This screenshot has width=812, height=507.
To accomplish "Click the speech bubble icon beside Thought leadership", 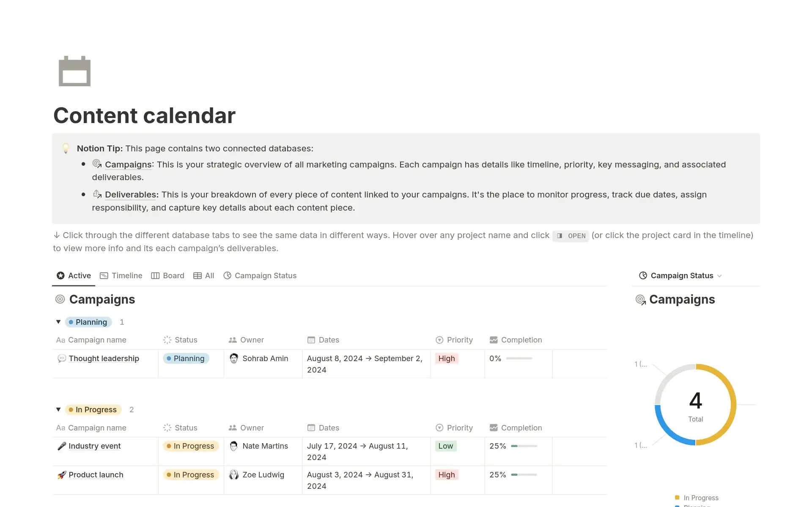I will click(x=62, y=359).
